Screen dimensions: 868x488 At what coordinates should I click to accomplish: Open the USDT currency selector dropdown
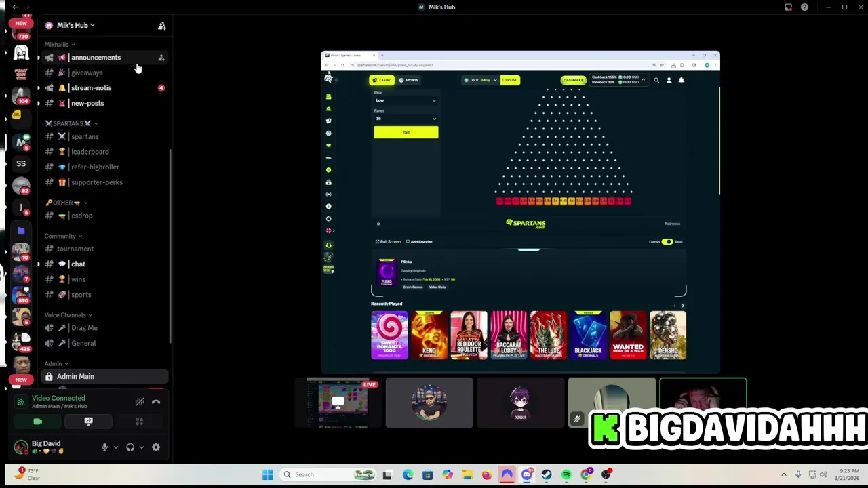481,80
